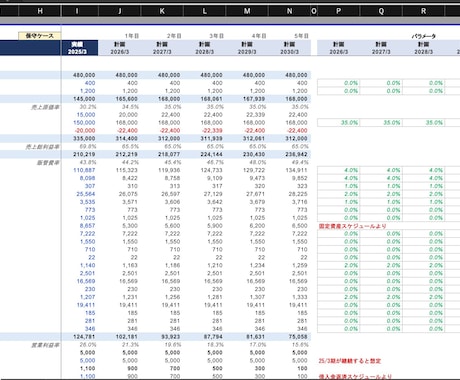Select column header N
The height and width of the screenshot is (380, 460).
pos(289,11)
